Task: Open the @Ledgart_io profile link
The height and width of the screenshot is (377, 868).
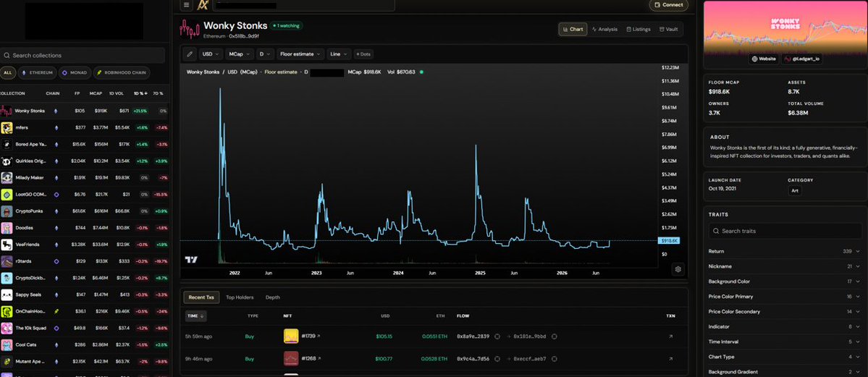Action: [x=801, y=59]
